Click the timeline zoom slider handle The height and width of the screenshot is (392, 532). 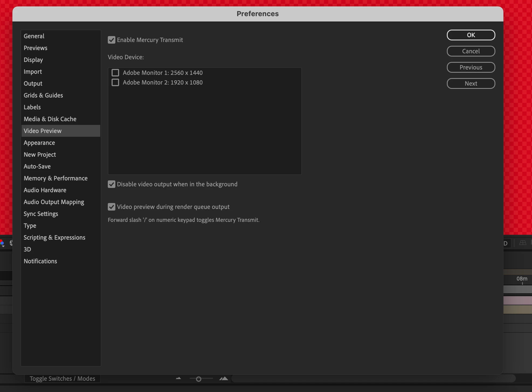pyautogui.click(x=199, y=379)
